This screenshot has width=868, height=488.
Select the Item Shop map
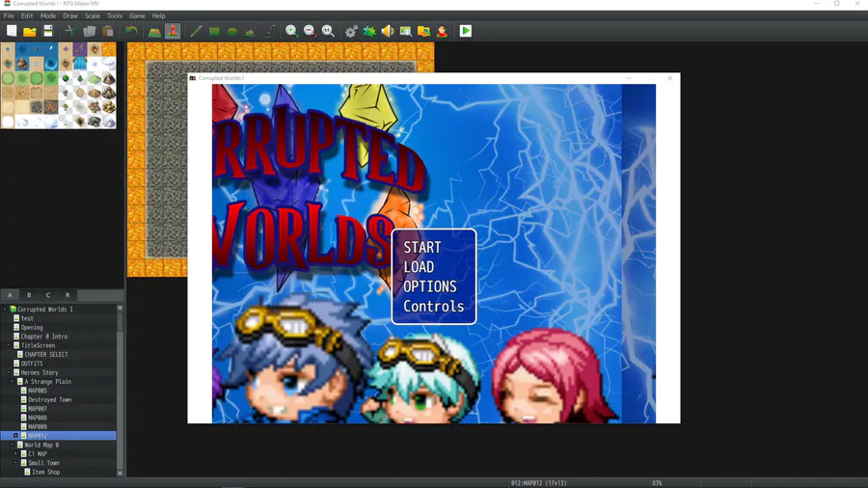(45, 472)
